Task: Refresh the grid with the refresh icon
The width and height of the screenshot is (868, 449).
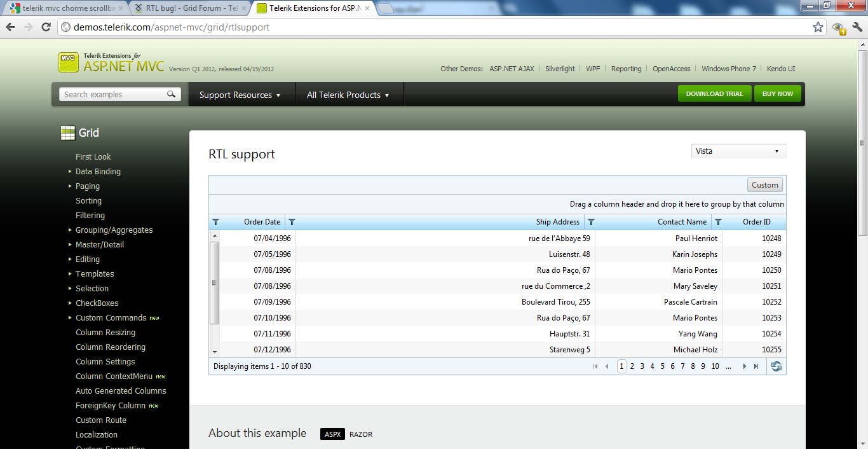Action: [x=776, y=366]
